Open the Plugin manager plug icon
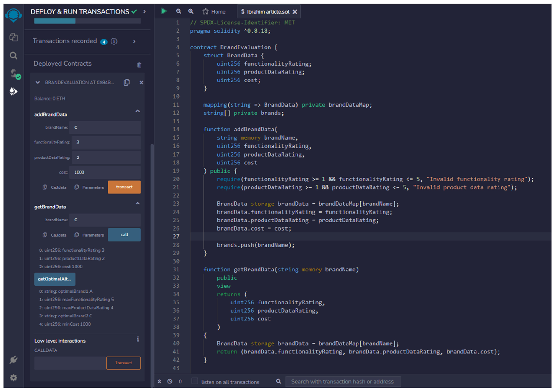This screenshot has height=392, width=556. [x=13, y=360]
